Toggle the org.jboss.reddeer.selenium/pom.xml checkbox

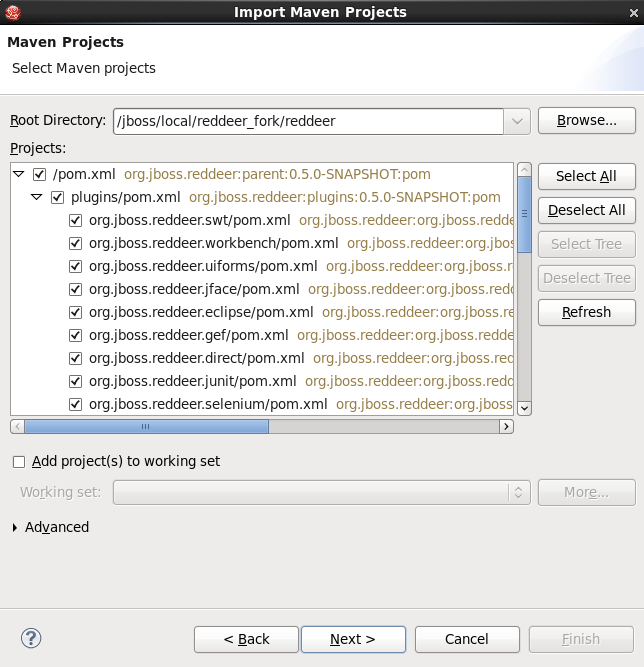(75, 404)
